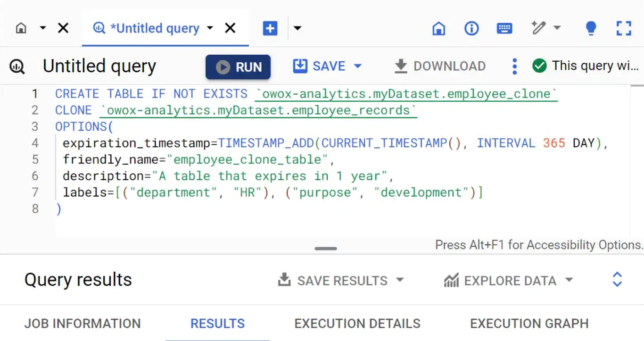Image resolution: width=644 pixels, height=341 pixels.
Task: Expand the new tab options dropdown arrow
Action: [x=297, y=28]
